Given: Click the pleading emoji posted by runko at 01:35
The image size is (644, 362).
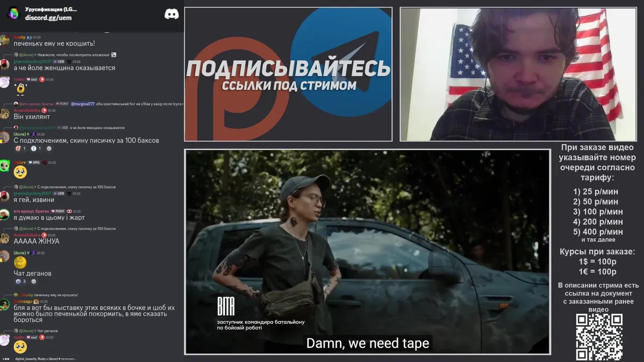Looking at the screenshot, I should pos(20,347).
